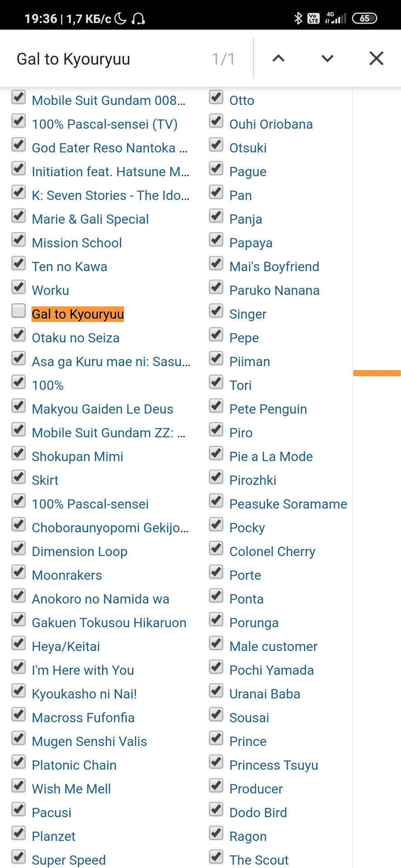The image size is (401, 868).
Task: Go to previous search match arrow
Action: (x=278, y=58)
